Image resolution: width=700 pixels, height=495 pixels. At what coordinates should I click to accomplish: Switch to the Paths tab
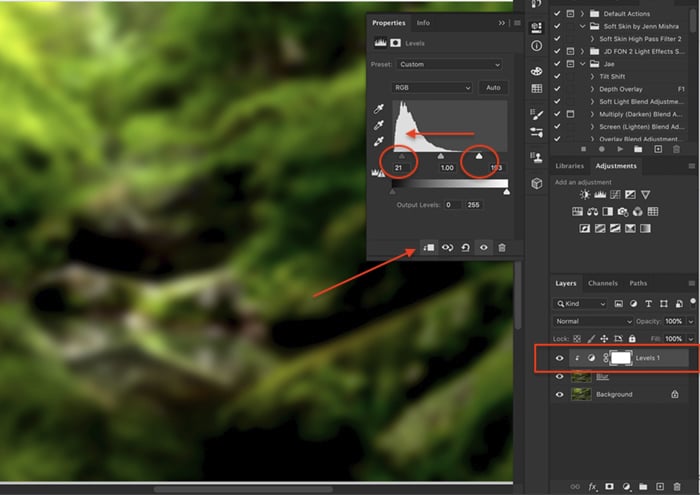638,283
